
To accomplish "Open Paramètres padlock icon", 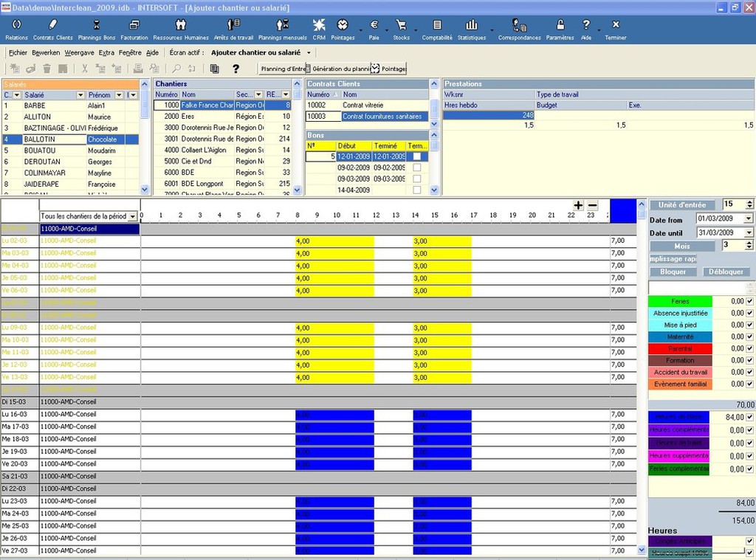I will pos(560,29).
